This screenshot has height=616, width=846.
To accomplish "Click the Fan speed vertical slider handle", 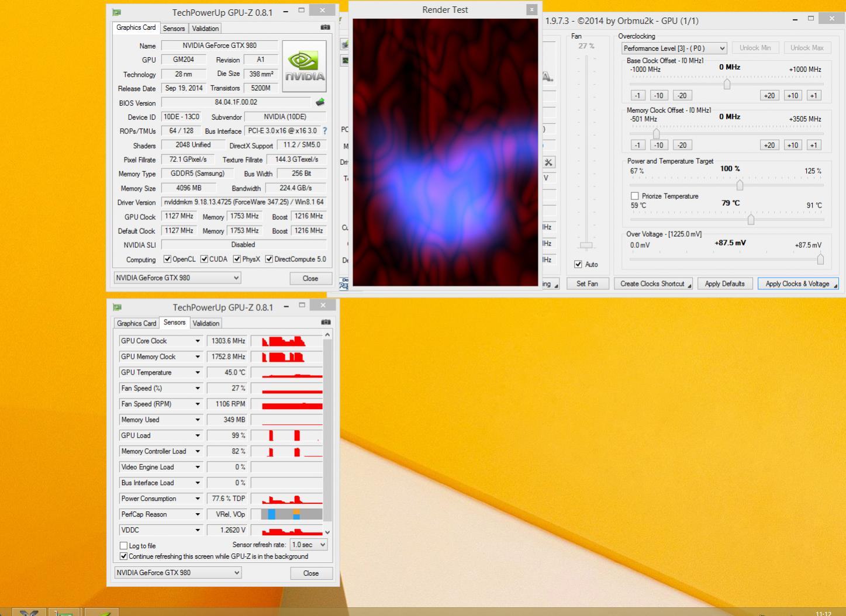I will point(586,245).
